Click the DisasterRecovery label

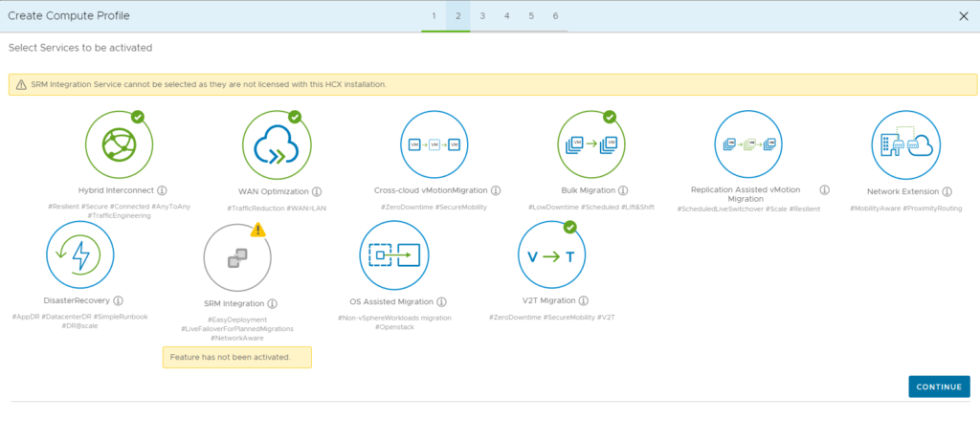(x=77, y=300)
